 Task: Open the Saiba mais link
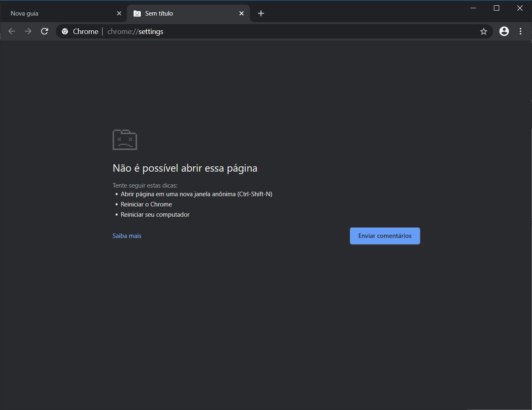[127, 236]
